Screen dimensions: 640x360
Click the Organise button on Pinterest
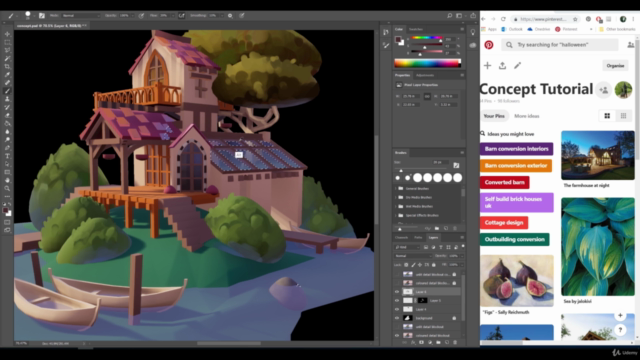point(615,66)
